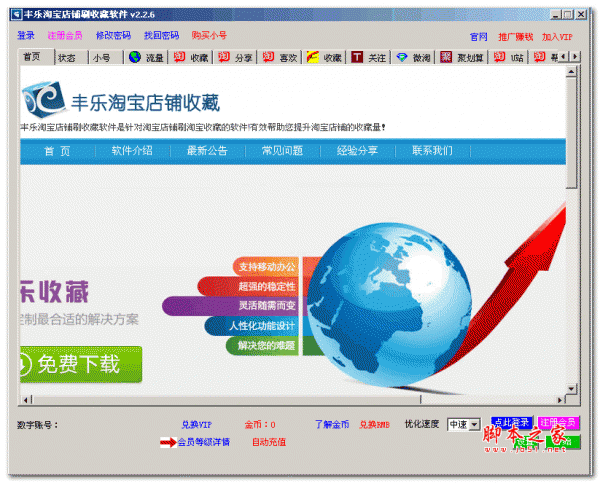This screenshot has width=600, height=483.
Task: Click 联系我们 in the blue navigation bar
Action: [x=432, y=151]
